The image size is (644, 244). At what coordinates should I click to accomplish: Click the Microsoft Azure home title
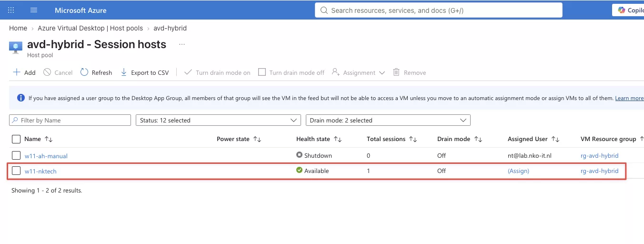coord(80,10)
